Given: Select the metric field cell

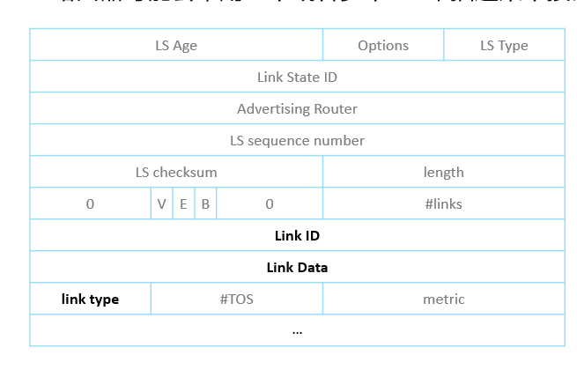Looking at the screenshot, I should (x=444, y=299).
